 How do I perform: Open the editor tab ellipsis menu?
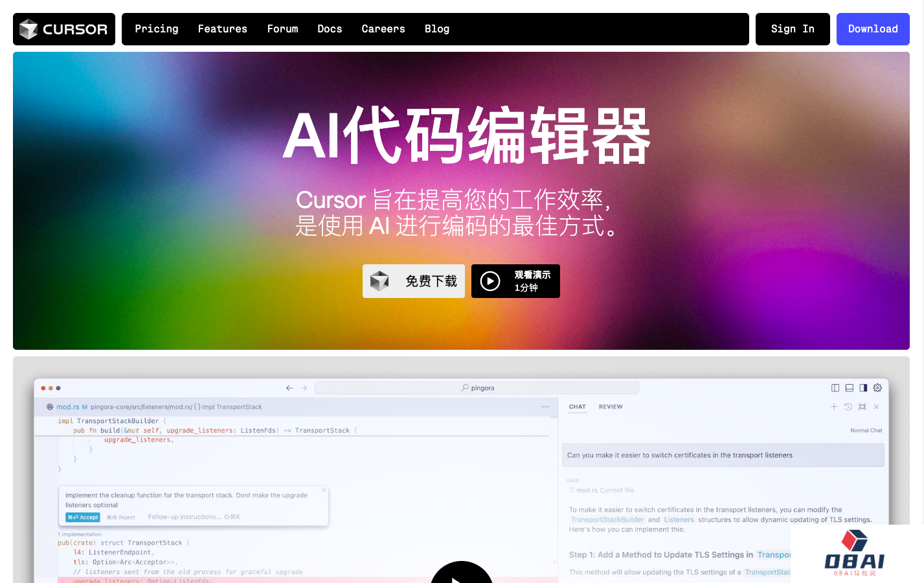coord(545,407)
